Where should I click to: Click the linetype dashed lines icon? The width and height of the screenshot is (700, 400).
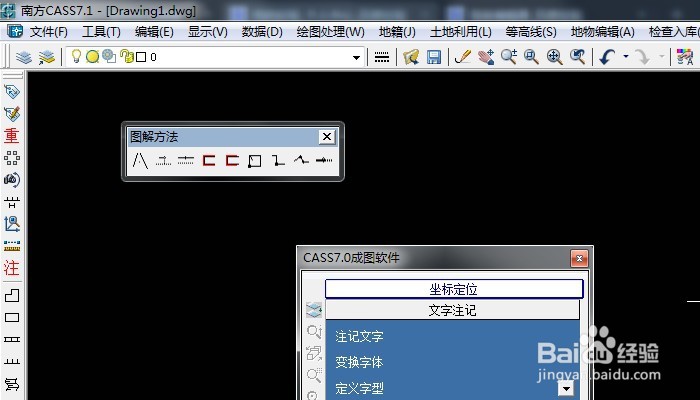click(382, 57)
